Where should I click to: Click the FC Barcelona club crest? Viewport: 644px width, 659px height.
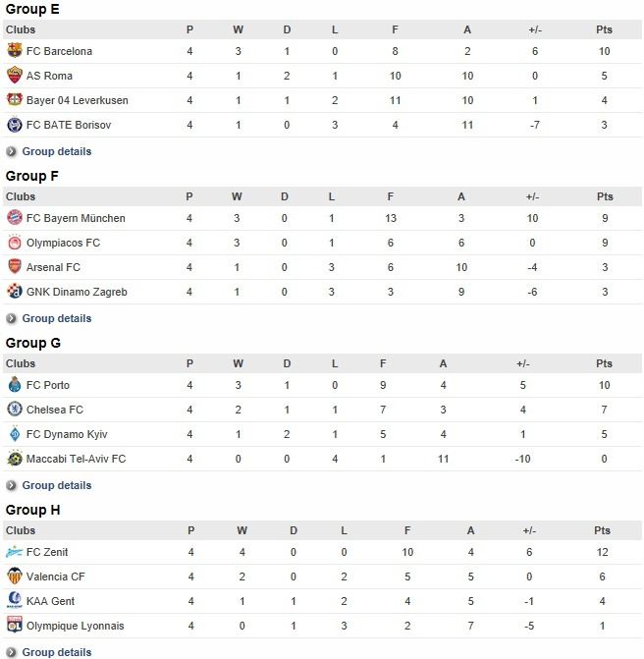pos(15,50)
